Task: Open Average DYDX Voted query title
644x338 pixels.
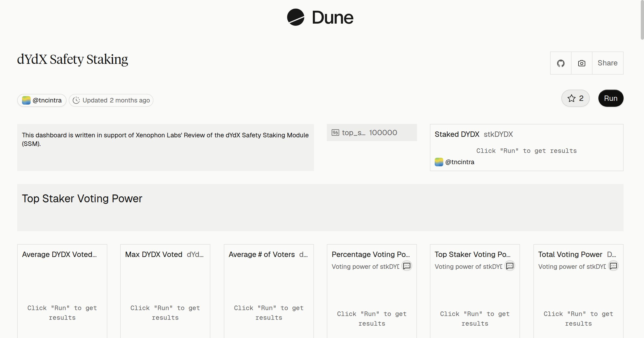Action: point(59,254)
